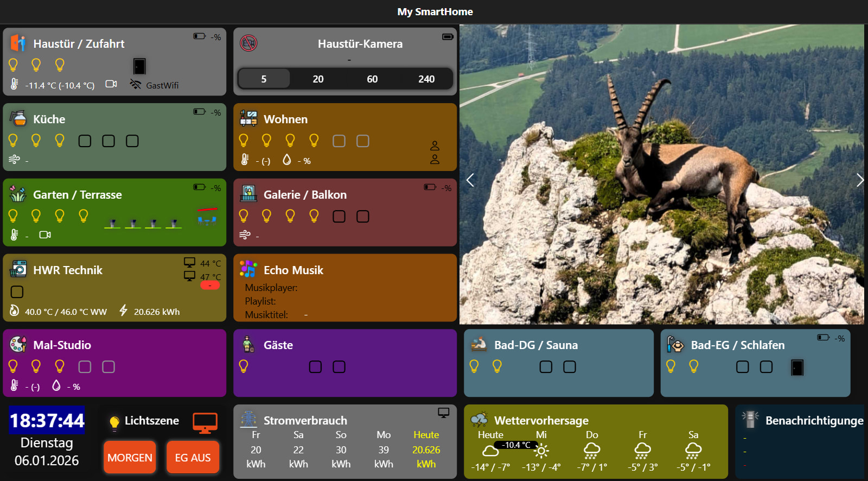Select the 240 option in Haustür-Kamera
The height and width of the screenshot is (481, 868).
(x=426, y=79)
